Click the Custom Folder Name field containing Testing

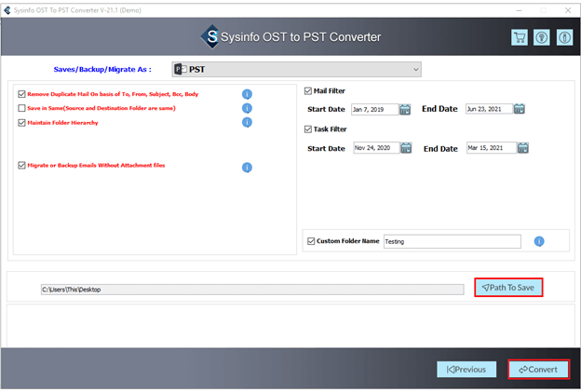coord(453,241)
